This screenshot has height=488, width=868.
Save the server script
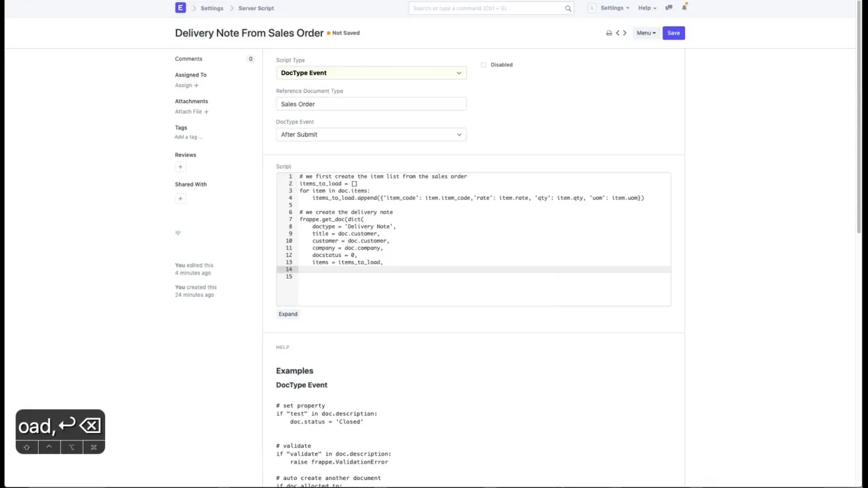click(x=673, y=33)
